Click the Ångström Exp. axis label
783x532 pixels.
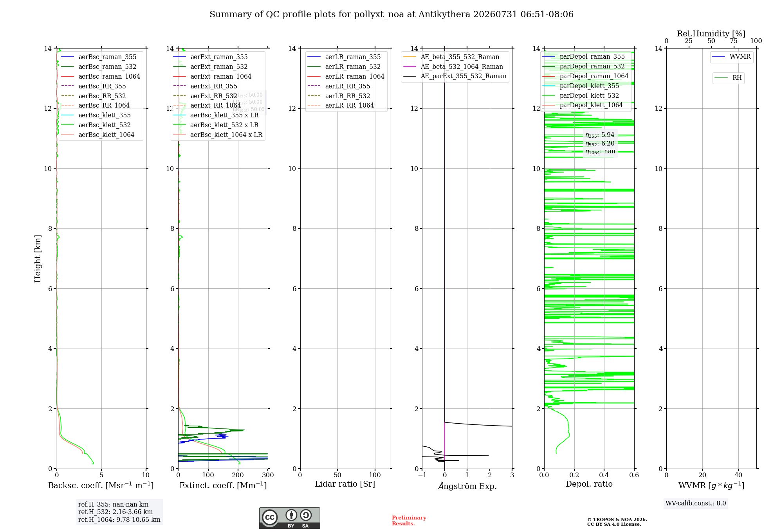(x=467, y=486)
